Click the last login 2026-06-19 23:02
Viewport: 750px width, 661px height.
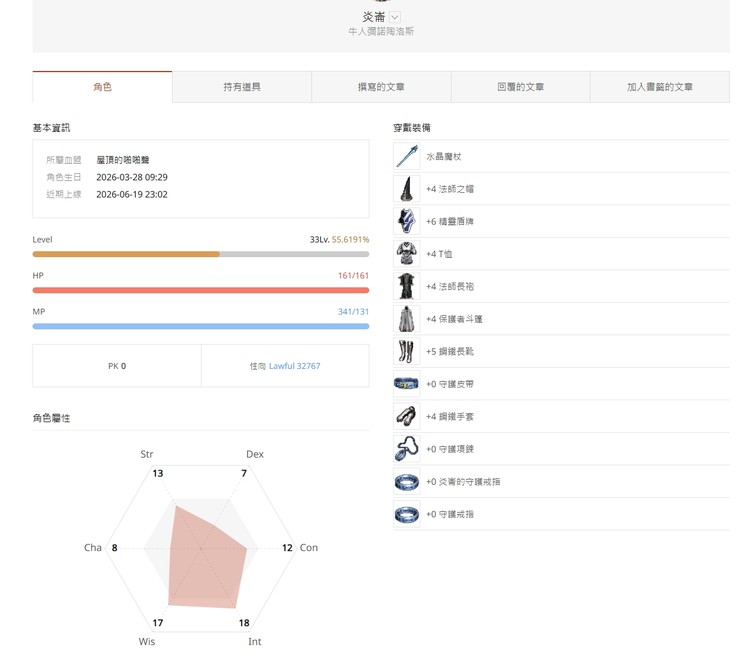point(132,194)
